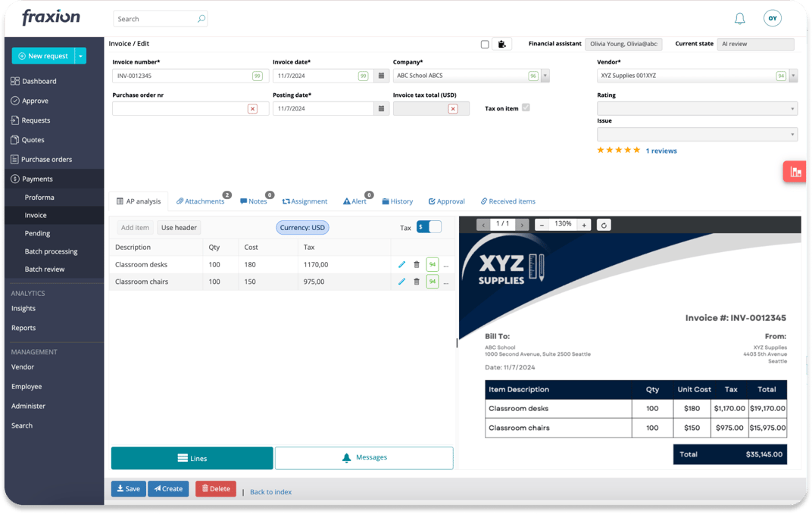Expand the Rating dropdown
The width and height of the screenshot is (812, 514).
coord(792,108)
